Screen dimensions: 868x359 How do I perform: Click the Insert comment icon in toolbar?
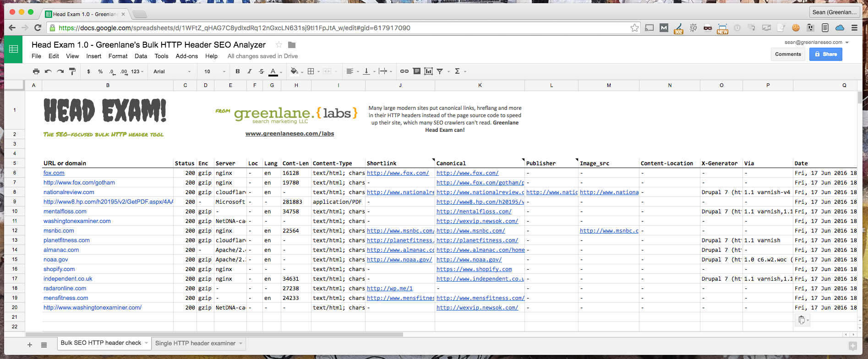(416, 71)
